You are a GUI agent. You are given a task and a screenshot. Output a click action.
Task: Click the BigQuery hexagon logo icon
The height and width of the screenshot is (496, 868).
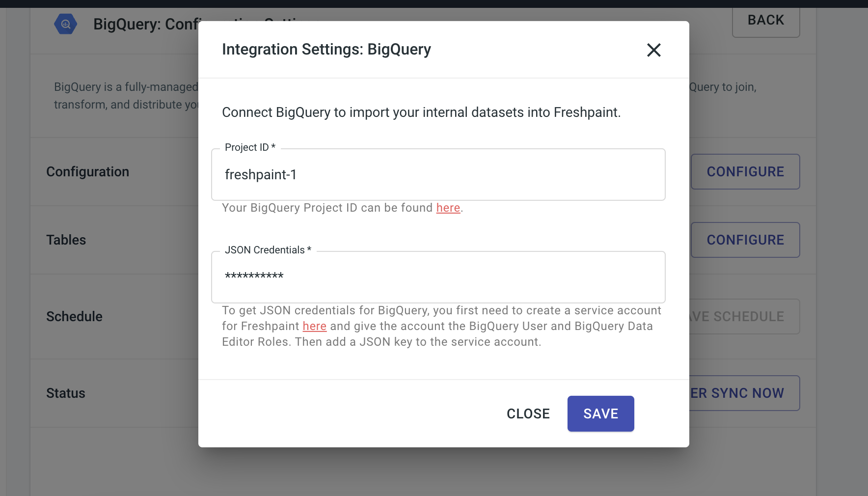pyautogui.click(x=66, y=24)
